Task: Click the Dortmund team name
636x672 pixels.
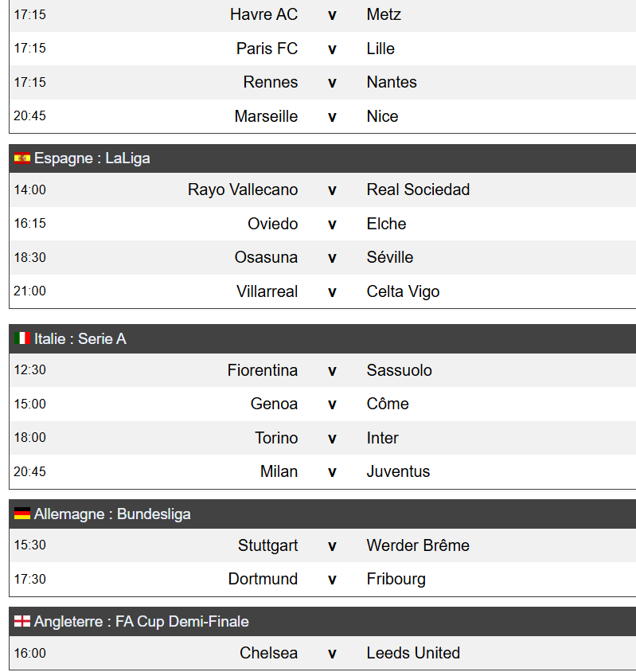Action: [263, 579]
